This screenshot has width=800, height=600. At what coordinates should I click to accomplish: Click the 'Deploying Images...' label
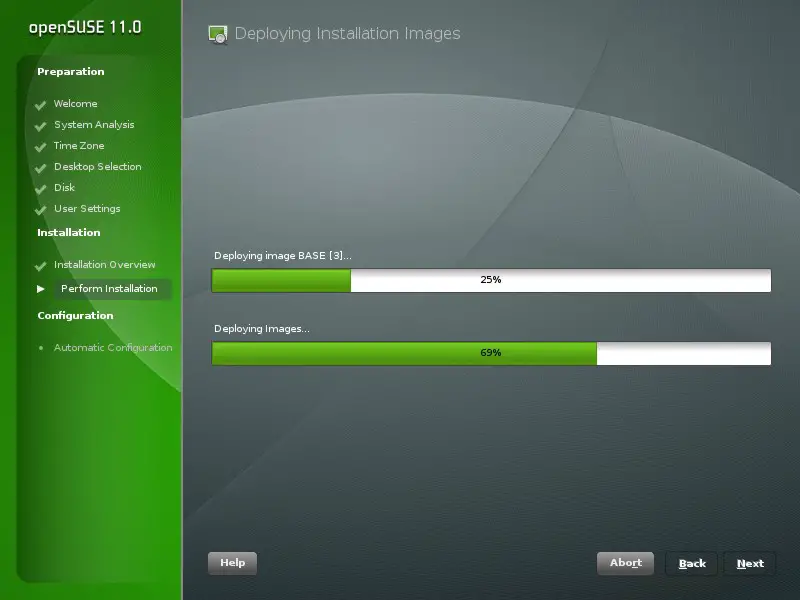[262, 329]
